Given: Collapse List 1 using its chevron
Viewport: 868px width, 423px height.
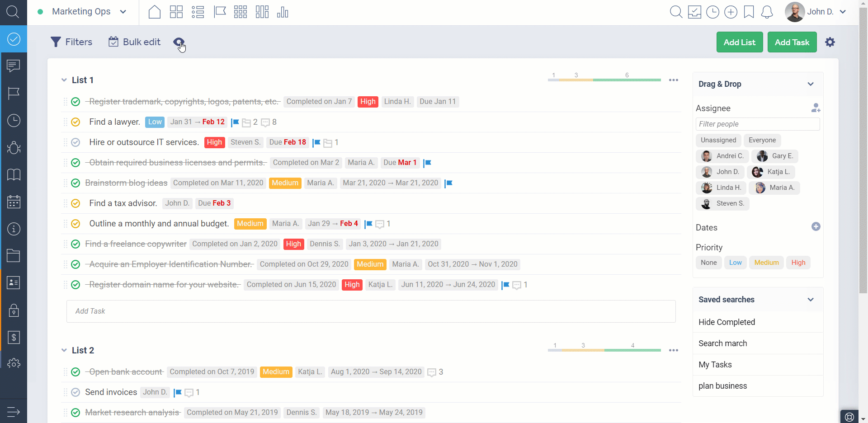Looking at the screenshot, I should pos(64,80).
